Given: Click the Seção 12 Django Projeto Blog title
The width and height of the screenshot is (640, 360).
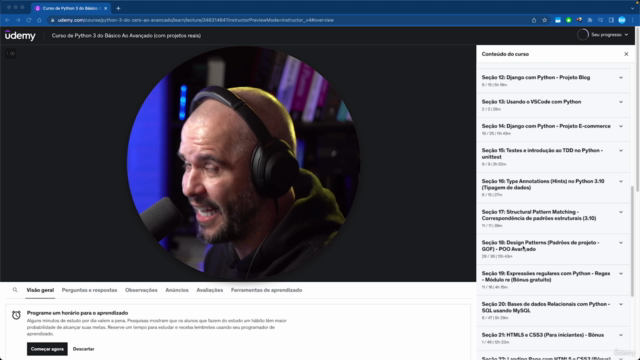Looking at the screenshot, I should [x=536, y=78].
